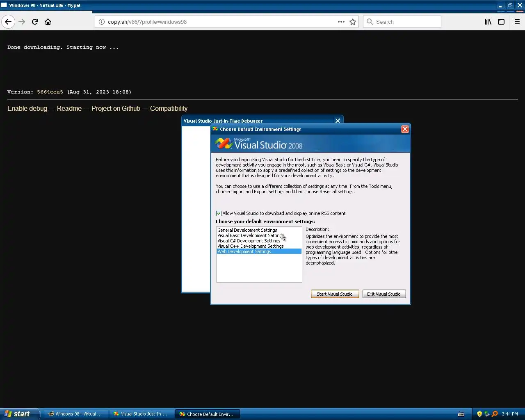Switch to Choose Default Environment taskbar item
Screen dimensions: 525x420
[x=207, y=414]
